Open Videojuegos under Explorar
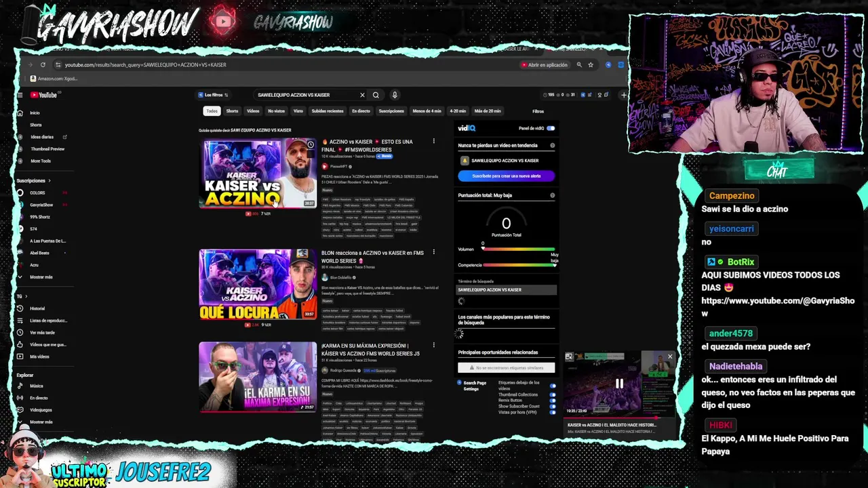Viewport: 868px width, 488px height. coord(41,409)
